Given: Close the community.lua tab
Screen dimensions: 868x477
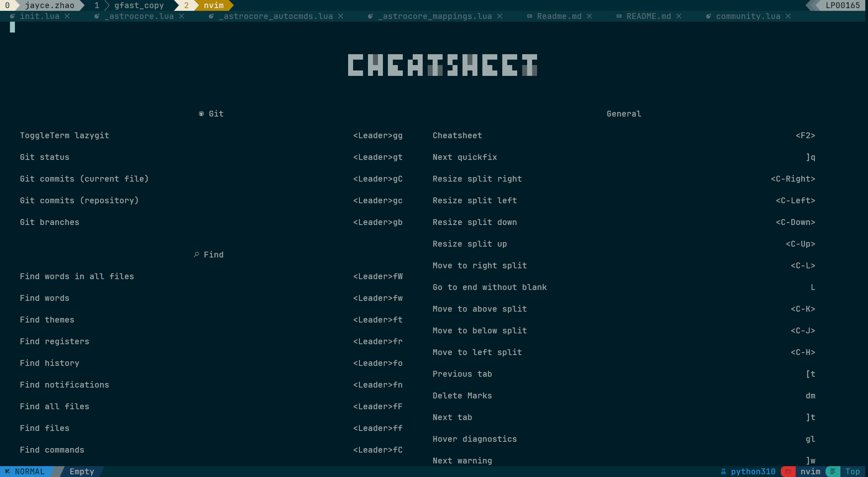Looking at the screenshot, I should (x=788, y=16).
